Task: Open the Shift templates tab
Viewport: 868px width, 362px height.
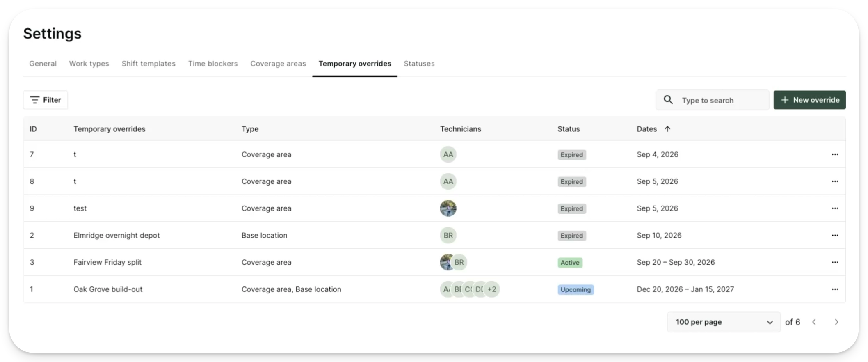Action: 148,64
